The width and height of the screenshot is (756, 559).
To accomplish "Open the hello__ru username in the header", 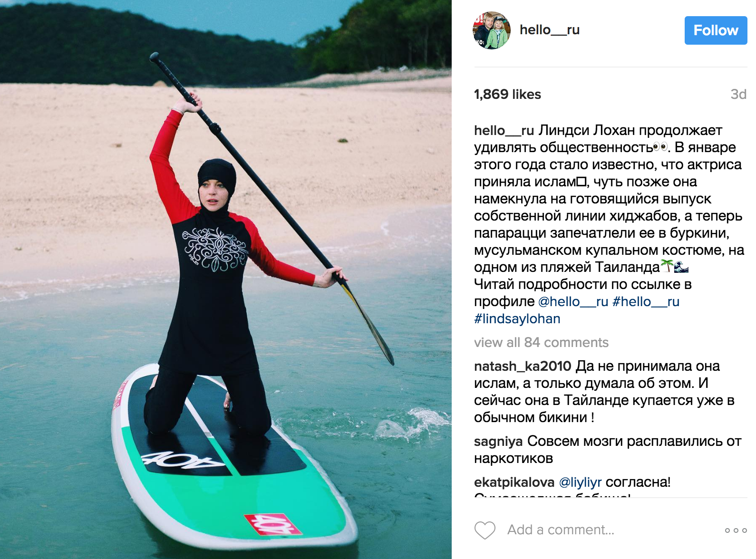I will pyautogui.click(x=550, y=30).
